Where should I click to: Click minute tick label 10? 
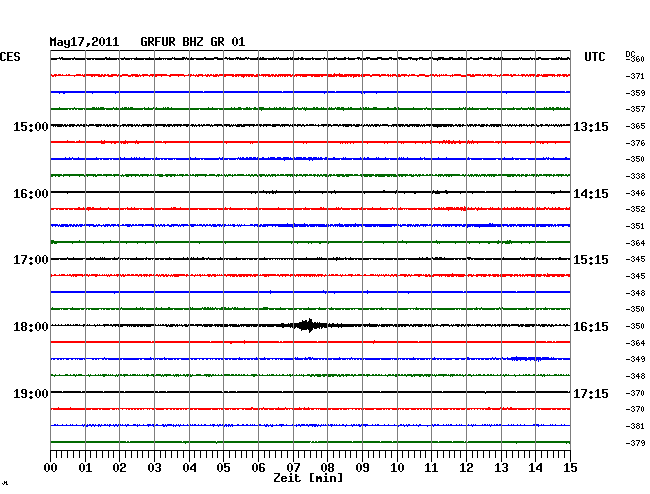[397, 468]
